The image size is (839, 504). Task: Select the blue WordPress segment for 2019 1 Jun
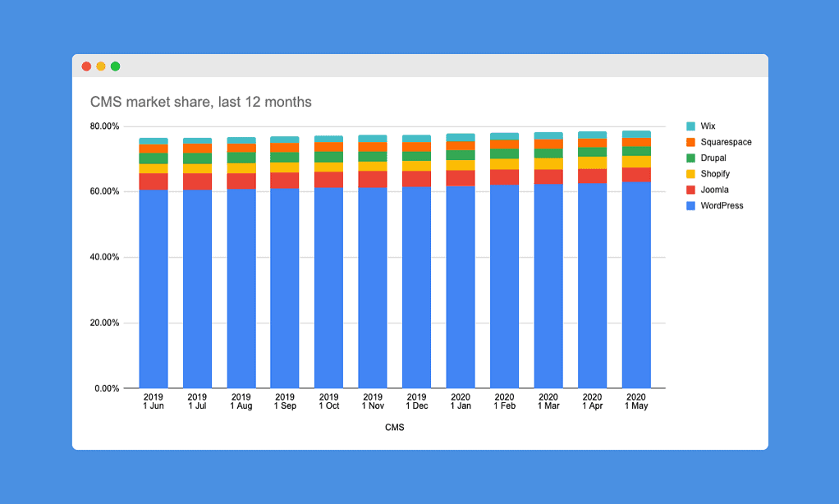(154, 287)
